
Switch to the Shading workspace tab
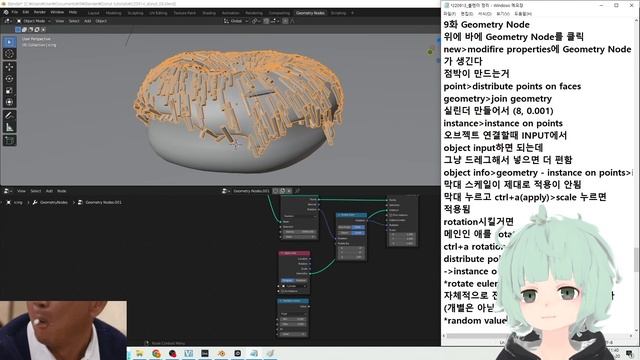pyautogui.click(x=209, y=13)
